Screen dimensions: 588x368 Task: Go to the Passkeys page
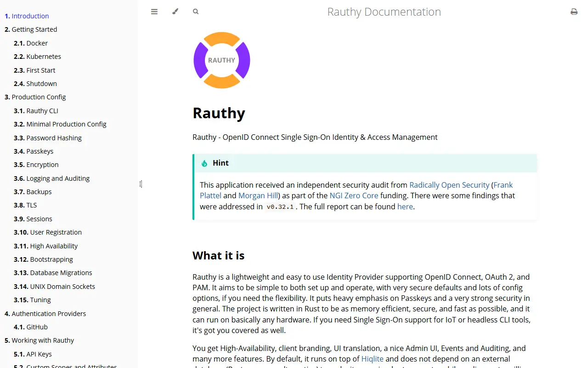[34, 151]
